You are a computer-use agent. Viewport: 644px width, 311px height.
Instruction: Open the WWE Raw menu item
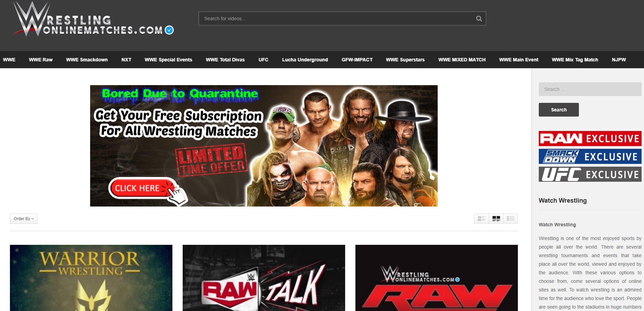[x=41, y=60]
